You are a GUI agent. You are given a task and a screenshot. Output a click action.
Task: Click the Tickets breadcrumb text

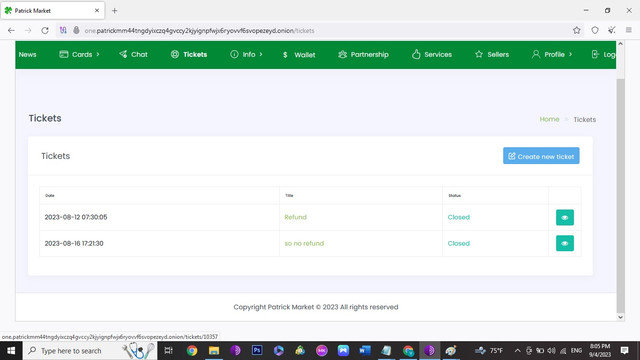click(584, 120)
